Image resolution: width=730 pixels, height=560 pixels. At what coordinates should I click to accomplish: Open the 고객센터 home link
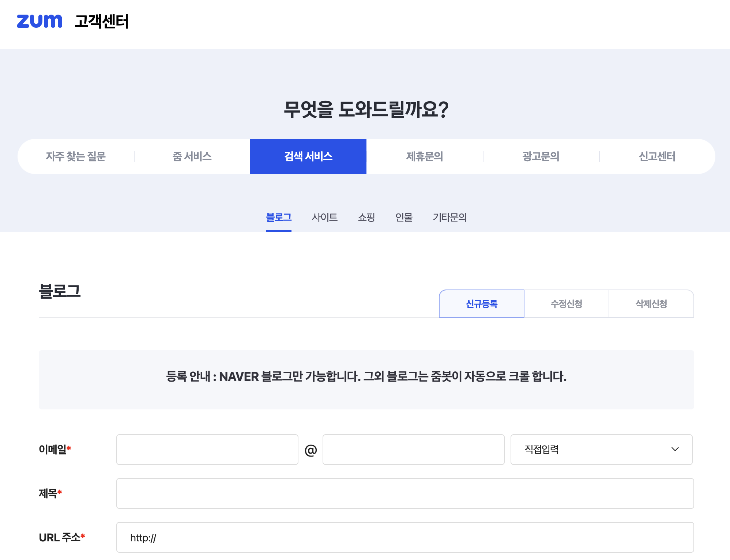coord(102,21)
